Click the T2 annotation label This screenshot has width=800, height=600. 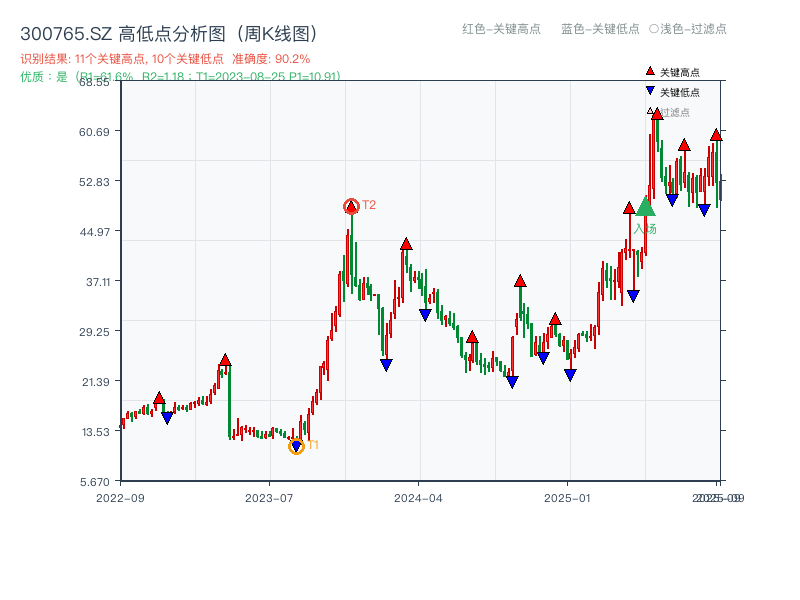pos(368,206)
